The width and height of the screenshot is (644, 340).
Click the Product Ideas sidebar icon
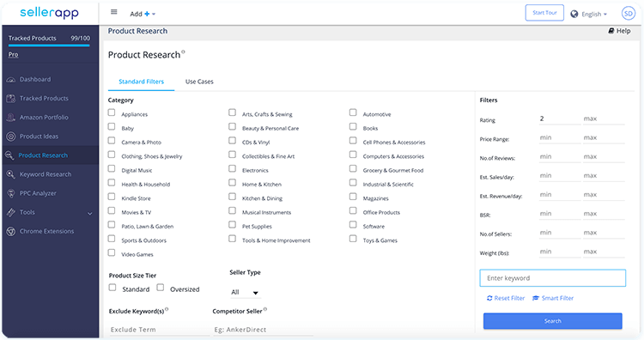pos(11,137)
